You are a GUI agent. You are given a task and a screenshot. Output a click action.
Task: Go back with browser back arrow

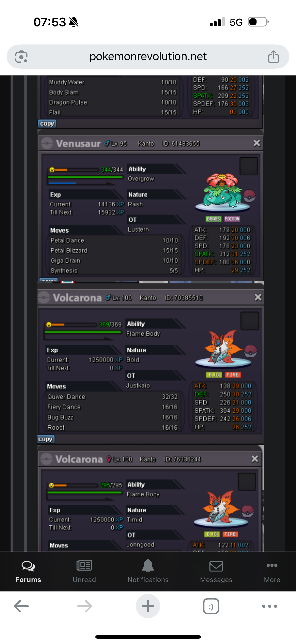(22, 606)
